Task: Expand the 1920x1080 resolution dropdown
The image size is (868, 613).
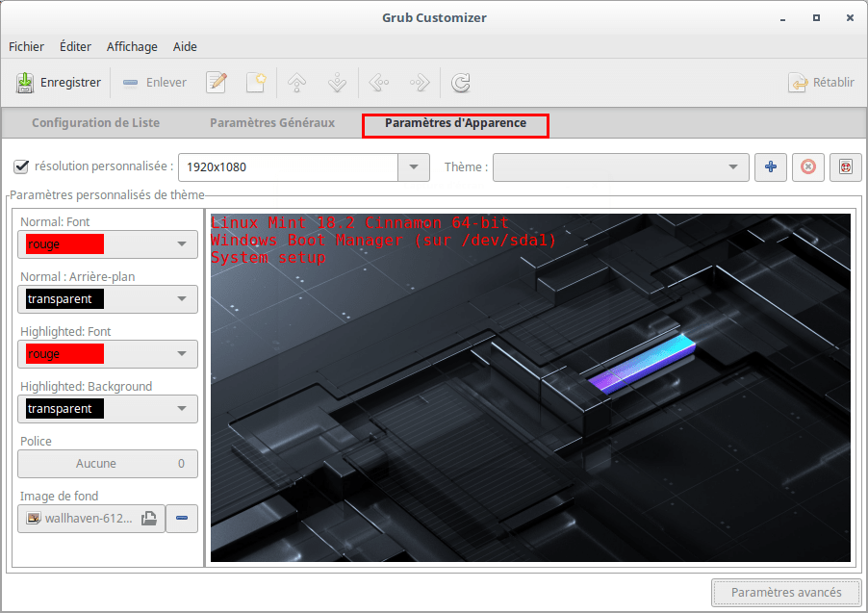Action: [414, 167]
